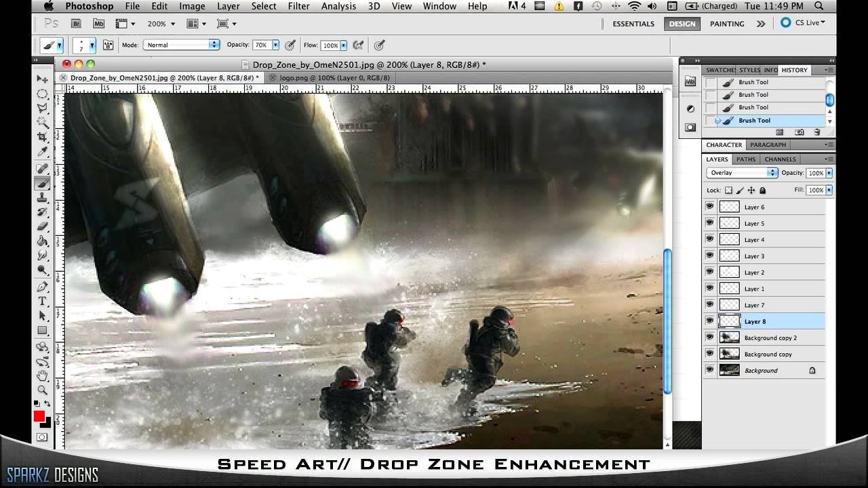Launch Bridge from application bar

[x=77, y=24]
